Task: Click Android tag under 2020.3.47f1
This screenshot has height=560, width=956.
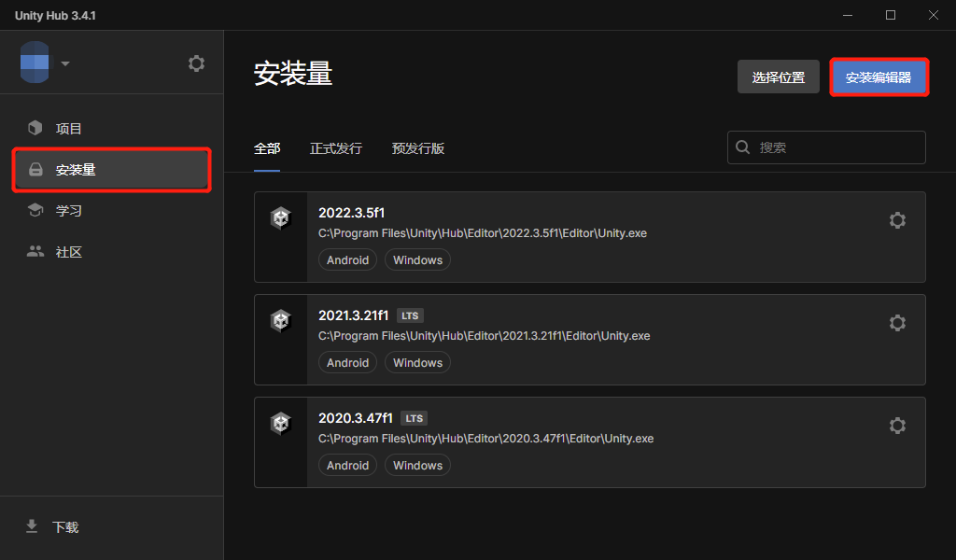Action: [x=347, y=466]
